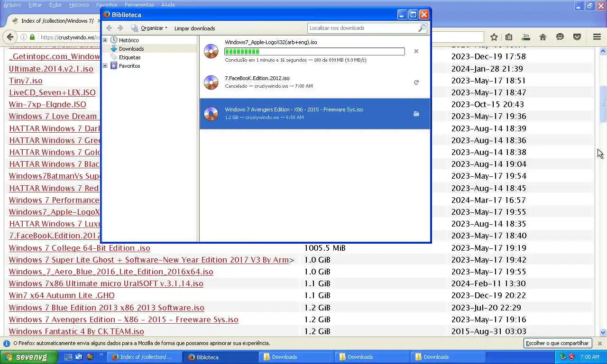Click the disc icon of Apple-Logo download
This screenshot has width=607, height=364.
(211, 51)
